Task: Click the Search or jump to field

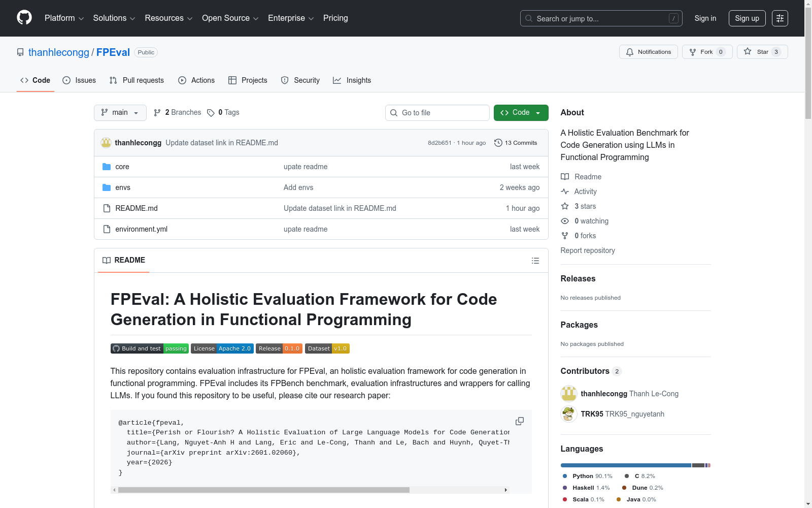Action: (x=601, y=18)
